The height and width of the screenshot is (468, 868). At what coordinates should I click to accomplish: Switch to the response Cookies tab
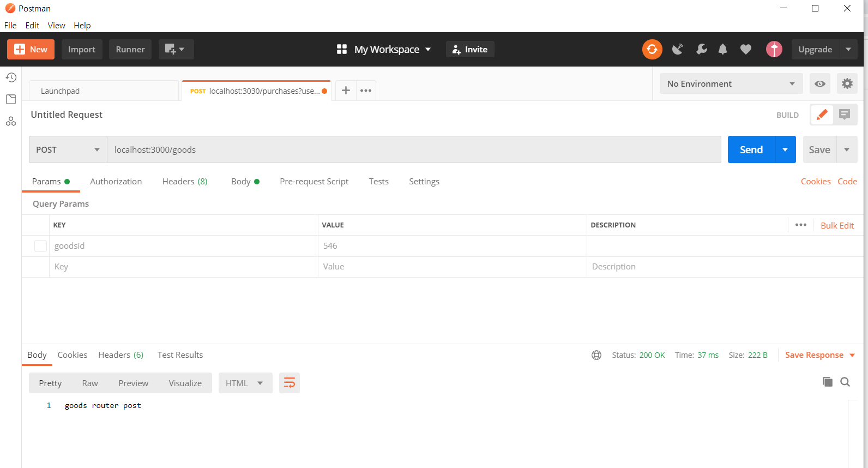coord(73,355)
